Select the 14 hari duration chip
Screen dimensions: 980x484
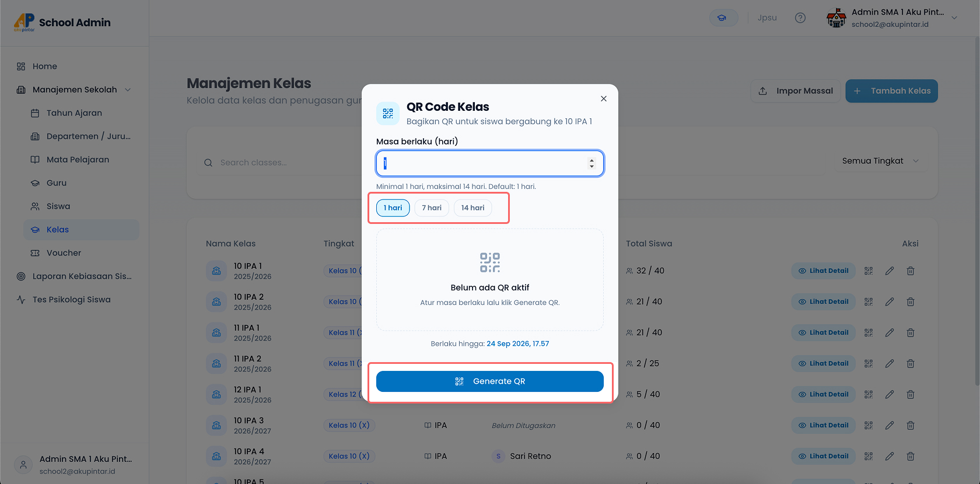[x=473, y=208]
